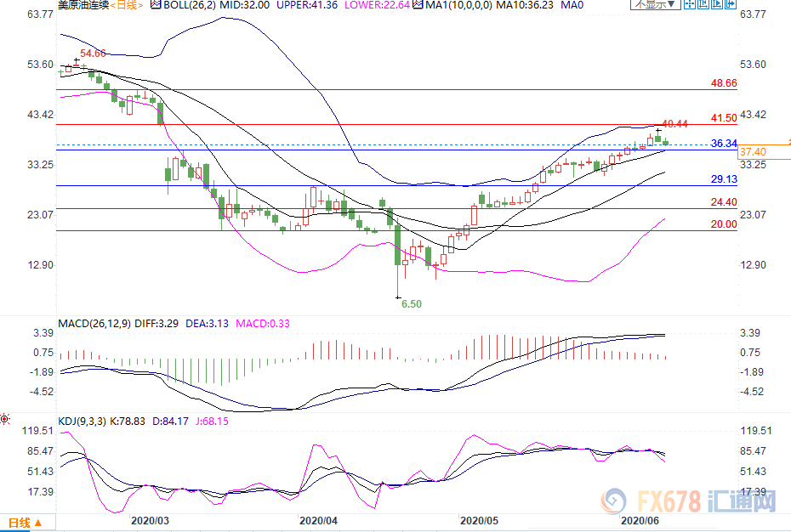Click first icon right of 不显示 dropdown
This screenshot has height=532, width=791.
[688, 5]
